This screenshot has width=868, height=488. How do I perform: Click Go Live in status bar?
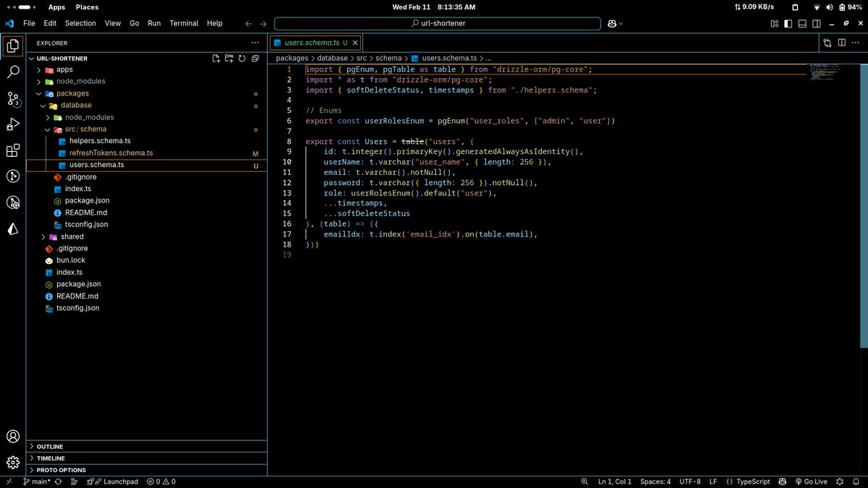click(x=810, y=481)
